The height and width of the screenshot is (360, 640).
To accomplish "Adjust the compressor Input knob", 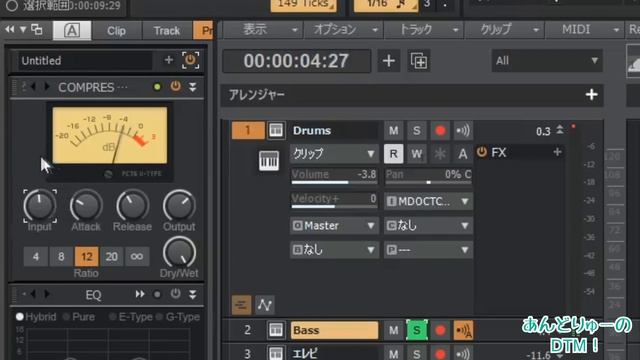I will pos(40,205).
